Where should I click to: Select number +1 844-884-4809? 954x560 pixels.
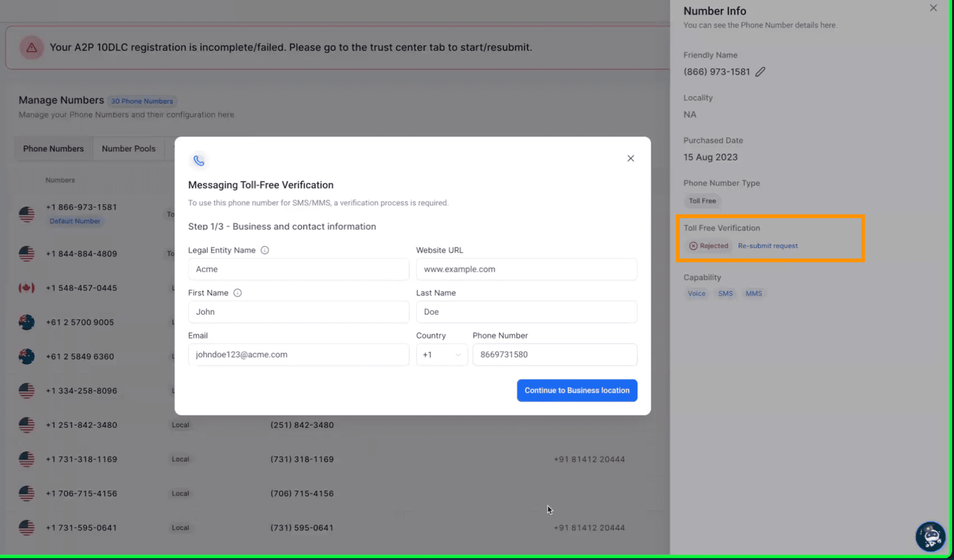click(x=82, y=254)
